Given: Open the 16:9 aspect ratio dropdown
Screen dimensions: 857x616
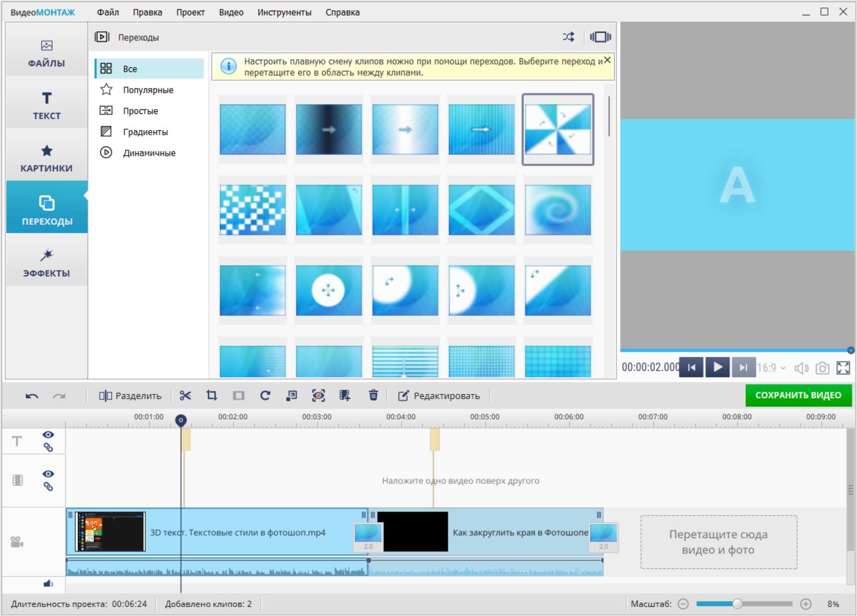Looking at the screenshot, I should [x=771, y=368].
